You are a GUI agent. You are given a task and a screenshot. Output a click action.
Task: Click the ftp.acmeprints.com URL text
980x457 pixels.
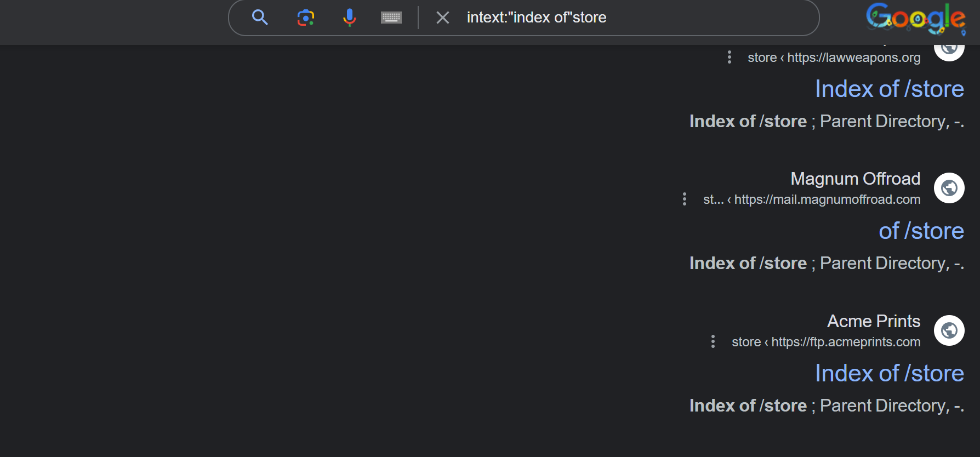tap(846, 342)
